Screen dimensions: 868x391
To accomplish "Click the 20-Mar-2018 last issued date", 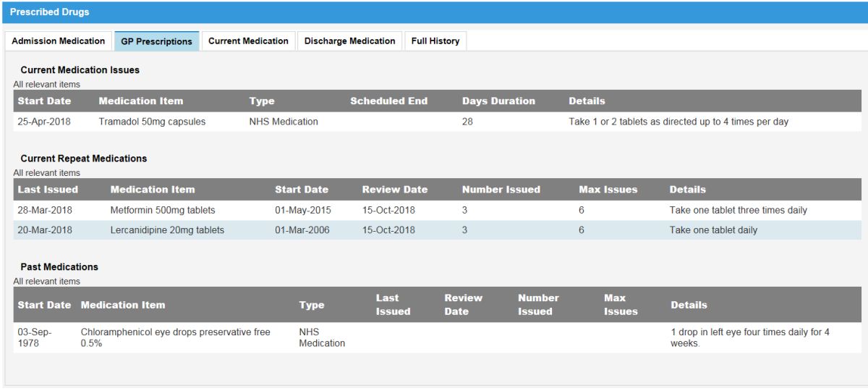I will point(44,230).
